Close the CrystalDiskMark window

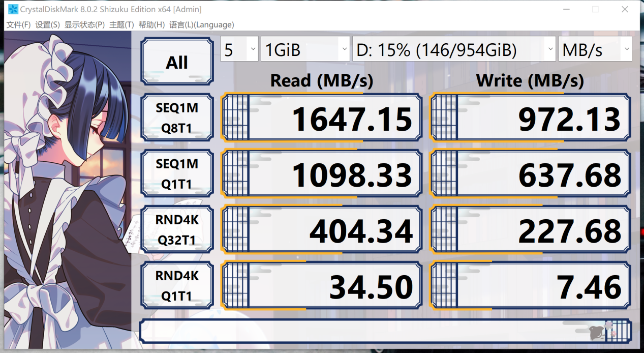click(625, 9)
